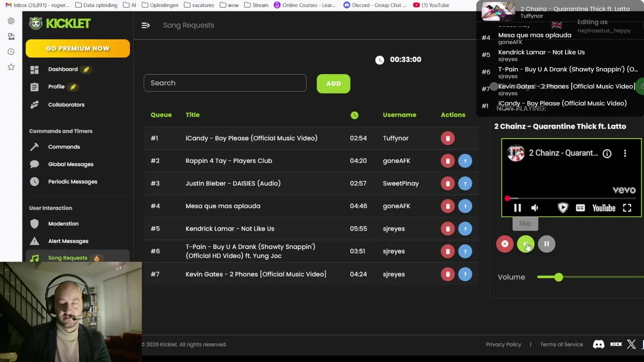The height and width of the screenshot is (362, 644).
Task: Sort by the Queue column header
Action: click(161, 115)
